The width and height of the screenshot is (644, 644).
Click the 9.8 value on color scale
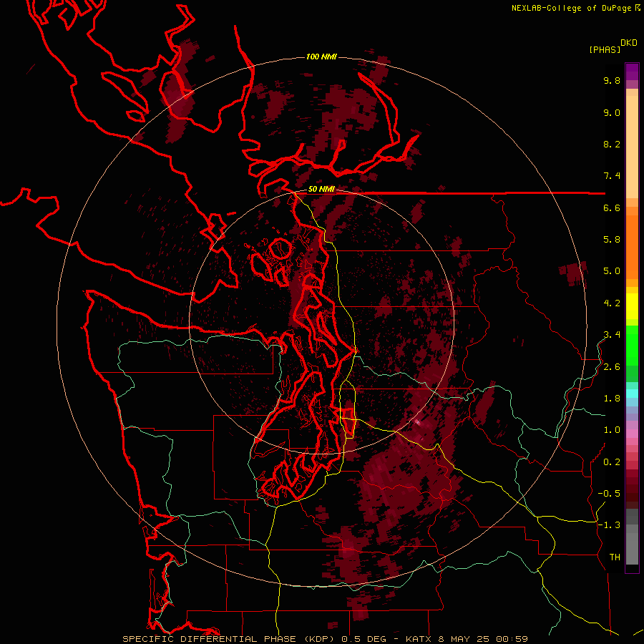[x=612, y=81]
